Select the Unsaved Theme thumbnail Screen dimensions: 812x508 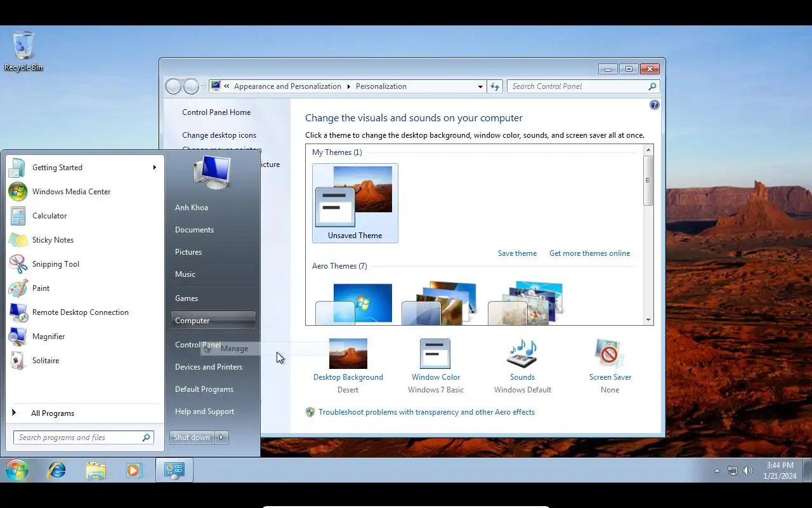pyautogui.click(x=355, y=203)
